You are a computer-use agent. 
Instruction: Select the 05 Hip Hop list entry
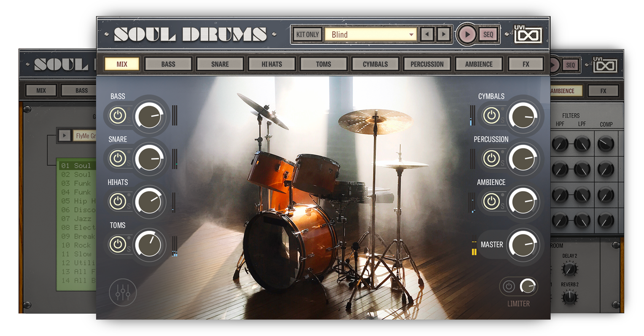[x=78, y=201]
